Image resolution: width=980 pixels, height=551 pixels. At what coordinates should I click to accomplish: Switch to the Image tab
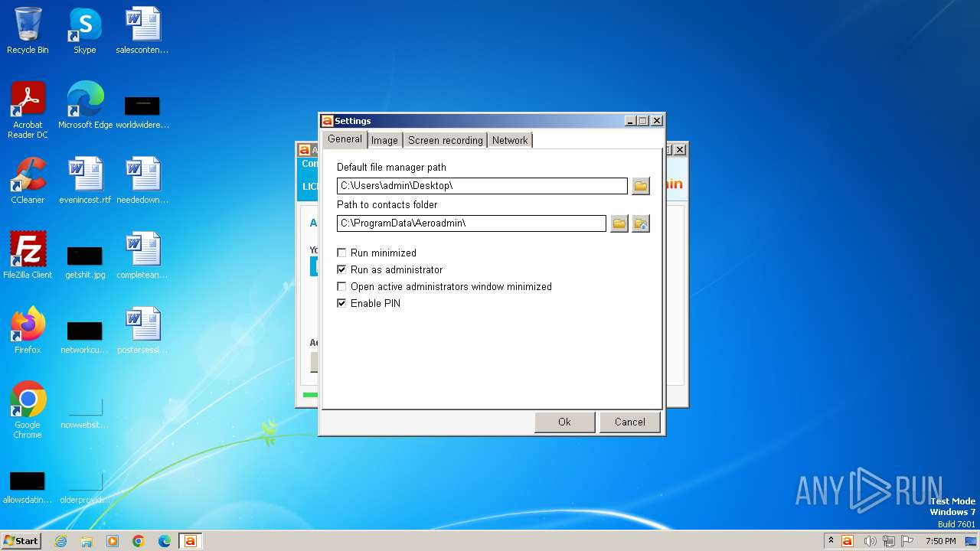(384, 140)
